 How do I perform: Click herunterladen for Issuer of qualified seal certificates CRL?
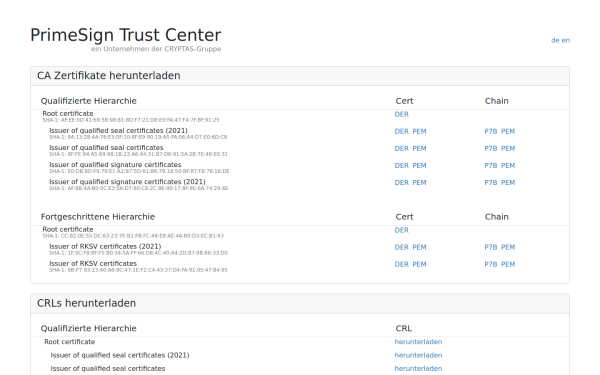click(x=418, y=368)
